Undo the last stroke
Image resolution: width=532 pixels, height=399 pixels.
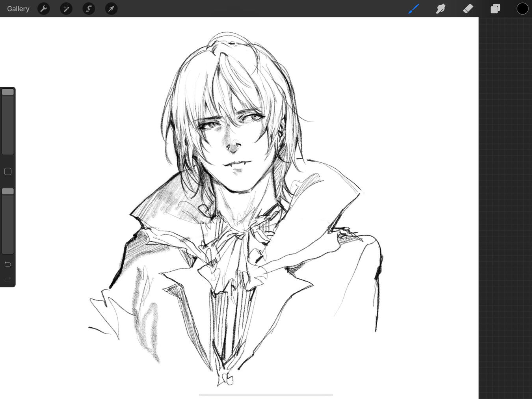click(8, 264)
